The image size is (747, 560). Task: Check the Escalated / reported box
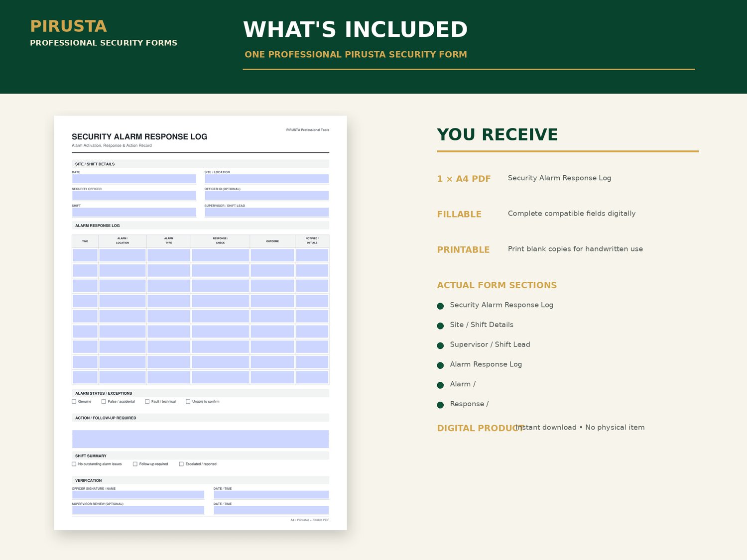[181, 464]
